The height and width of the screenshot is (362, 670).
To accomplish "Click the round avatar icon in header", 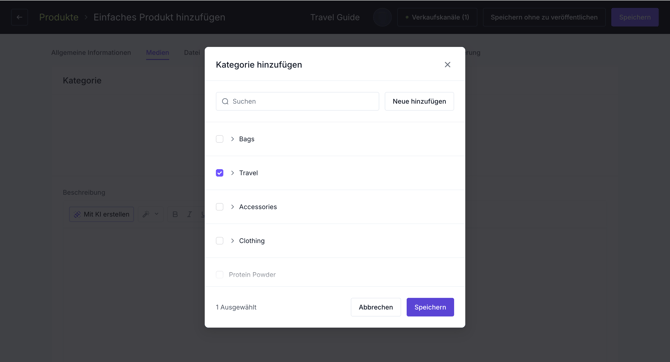I will 382,17.
